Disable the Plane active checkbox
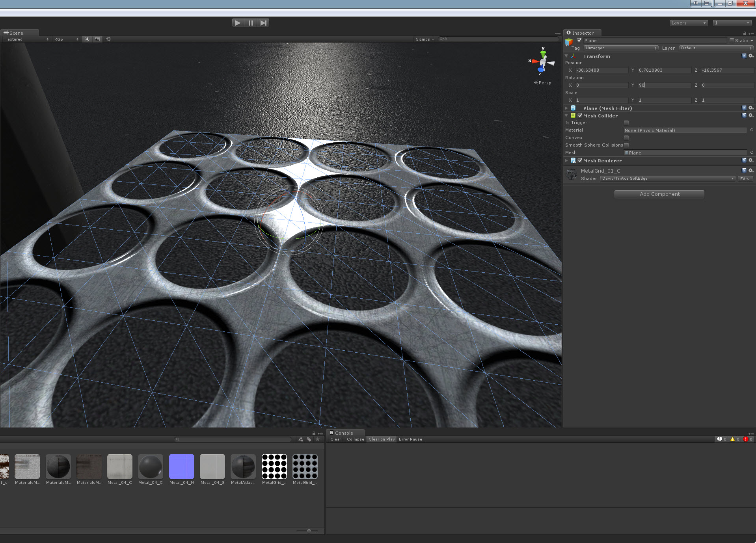This screenshot has width=756, height=543. 579,40
